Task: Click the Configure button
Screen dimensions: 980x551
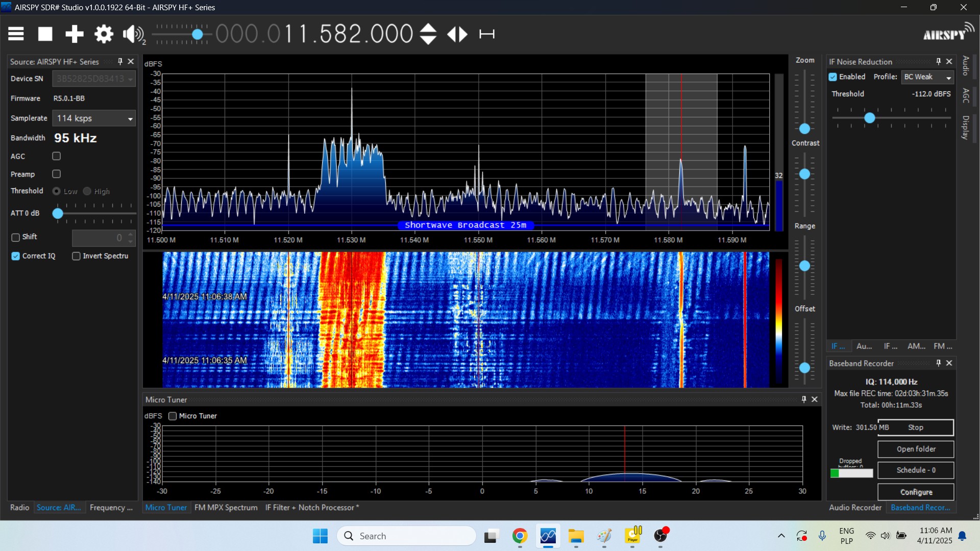Action: tap(916, 492)
